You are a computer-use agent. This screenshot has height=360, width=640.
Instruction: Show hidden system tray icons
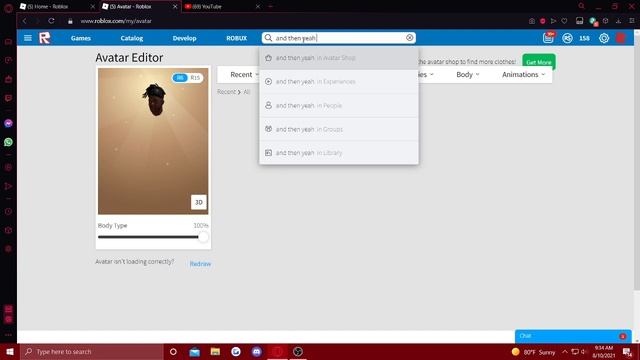tap(565, 351)
